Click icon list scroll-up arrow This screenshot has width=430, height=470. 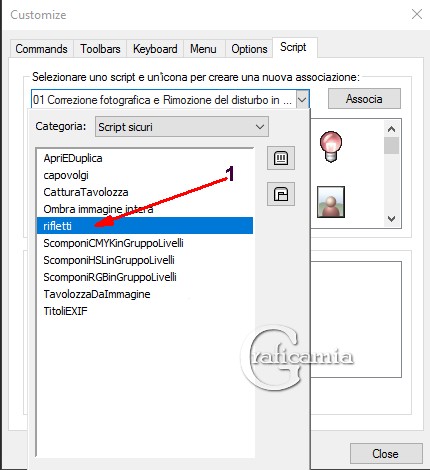click(x=391, y=129)
